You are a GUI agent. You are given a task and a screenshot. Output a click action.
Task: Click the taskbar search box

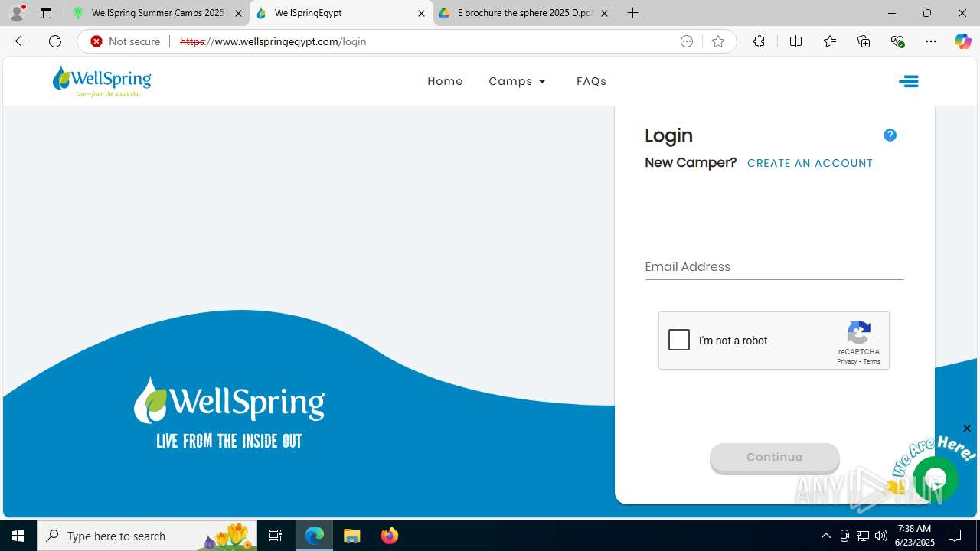pyautogui.click(x=148, y=536)
